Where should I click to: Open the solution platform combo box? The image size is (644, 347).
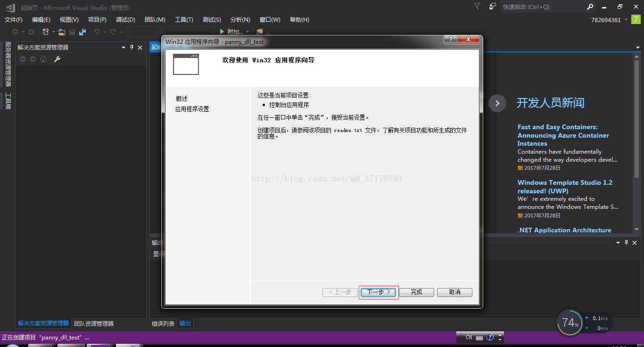pos(190,32)
